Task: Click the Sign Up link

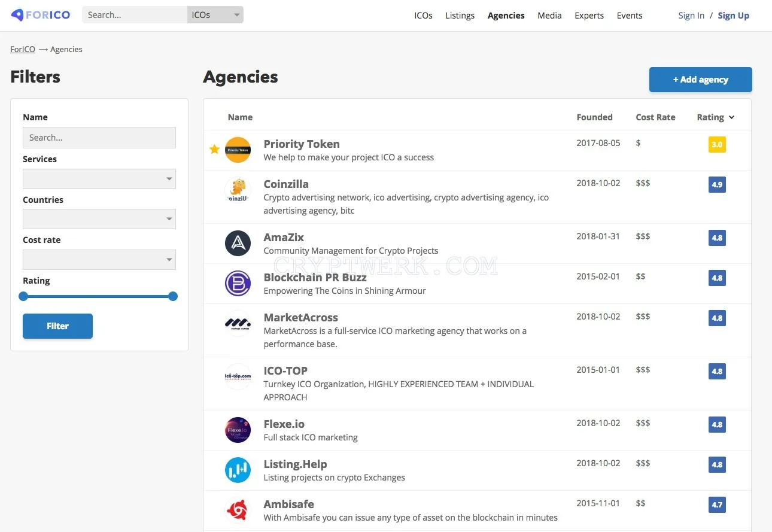Action: [733, 16]
